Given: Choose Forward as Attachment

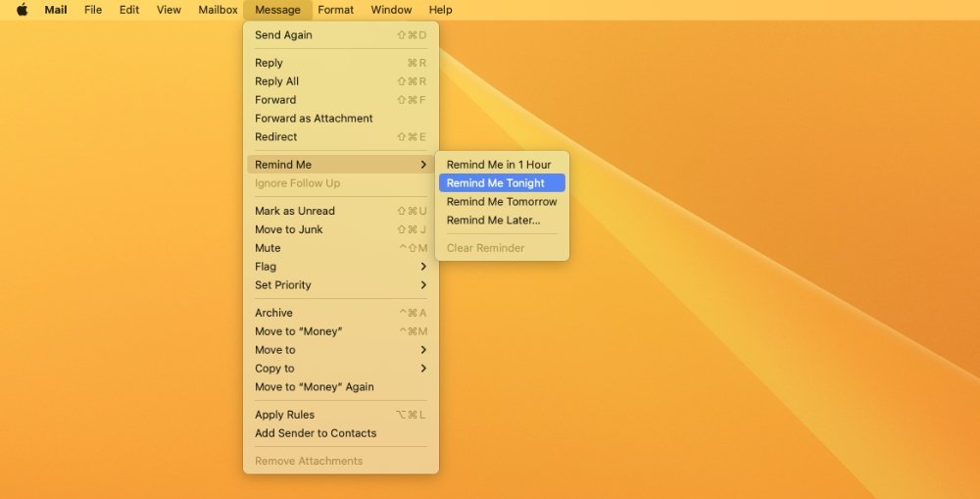Looking at the screenshot, I should point(341,119).
